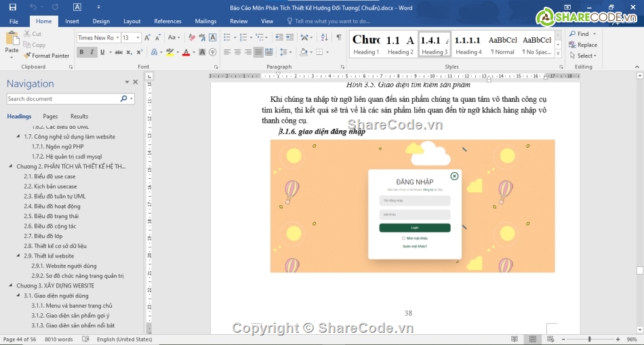Viewport: 644px width, 345px height.
Task: Click the Show/Hide paragraph marks icon
Action: tap(338, 38)
